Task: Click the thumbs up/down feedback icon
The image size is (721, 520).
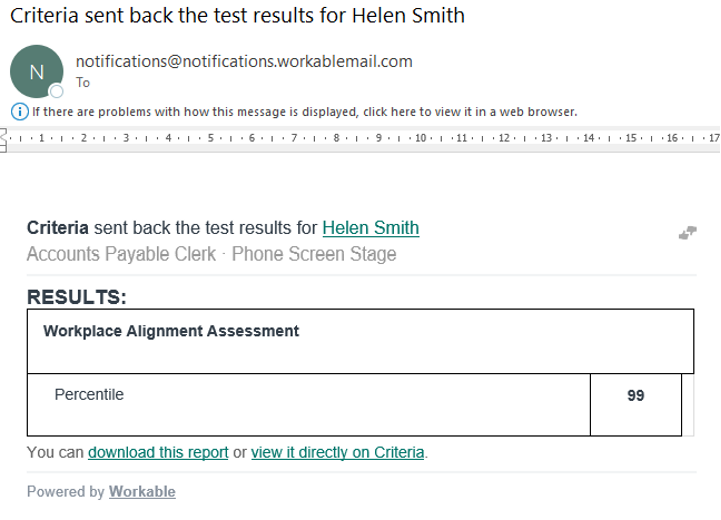Action: 687,233
